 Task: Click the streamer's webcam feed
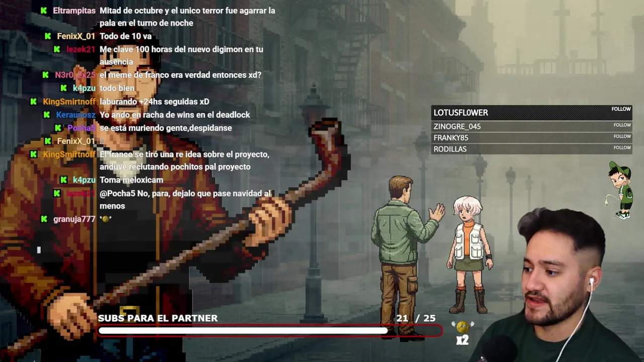[x=559, y=286]
